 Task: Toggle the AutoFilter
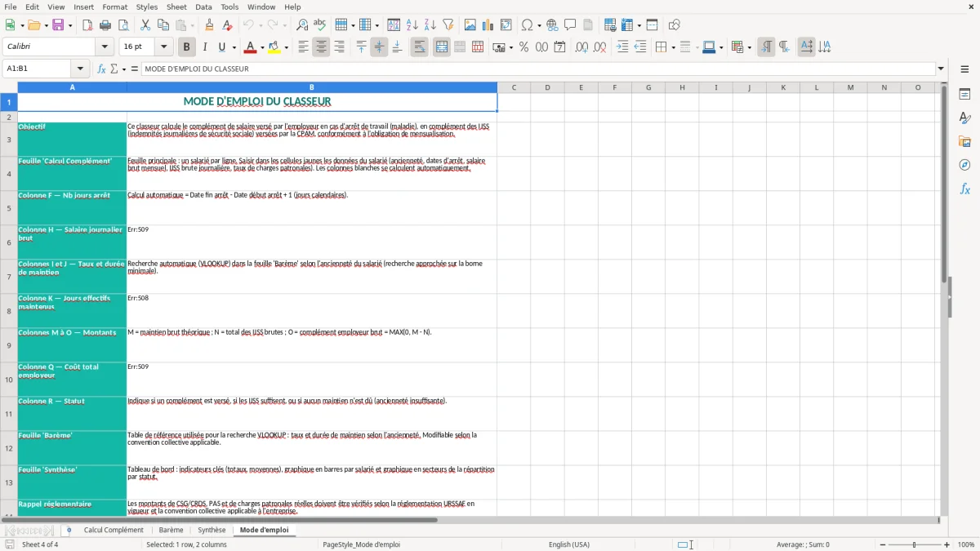pyautogui.click(x=448, y=25)
